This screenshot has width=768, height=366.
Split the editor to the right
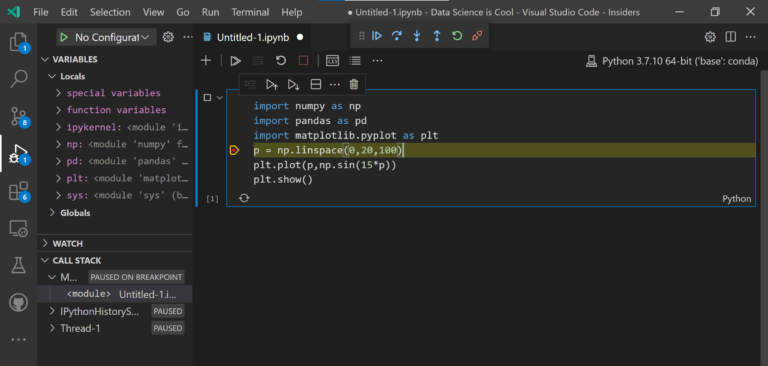[x=731, y=37]
